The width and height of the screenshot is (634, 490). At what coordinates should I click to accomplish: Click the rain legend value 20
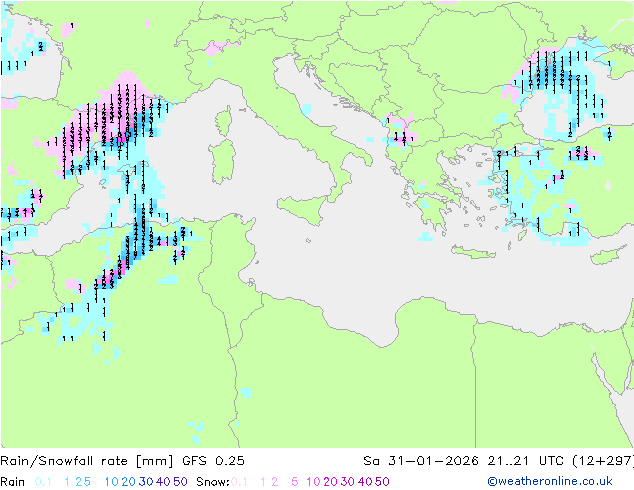click(x=129, y=482)
